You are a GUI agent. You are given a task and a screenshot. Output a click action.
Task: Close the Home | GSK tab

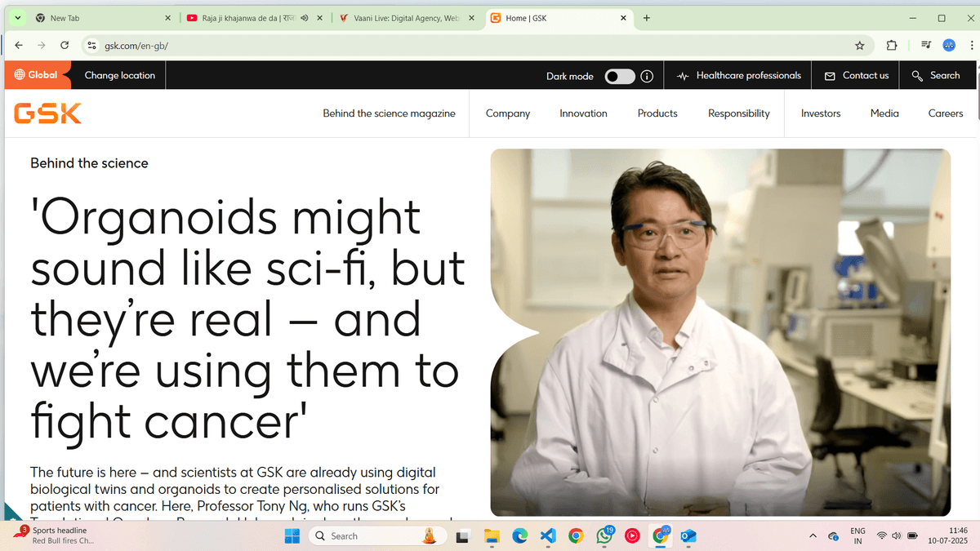(x=624, y=18)
